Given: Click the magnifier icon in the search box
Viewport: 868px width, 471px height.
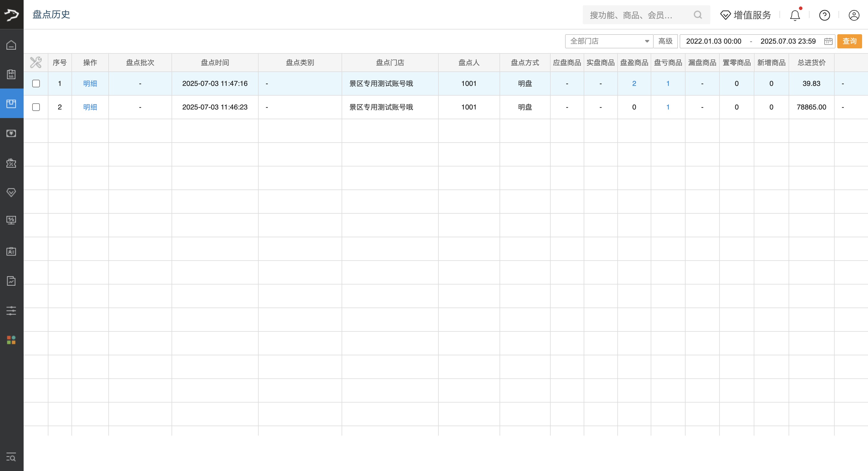Looking at the screenshot, I should coord(698,15).
